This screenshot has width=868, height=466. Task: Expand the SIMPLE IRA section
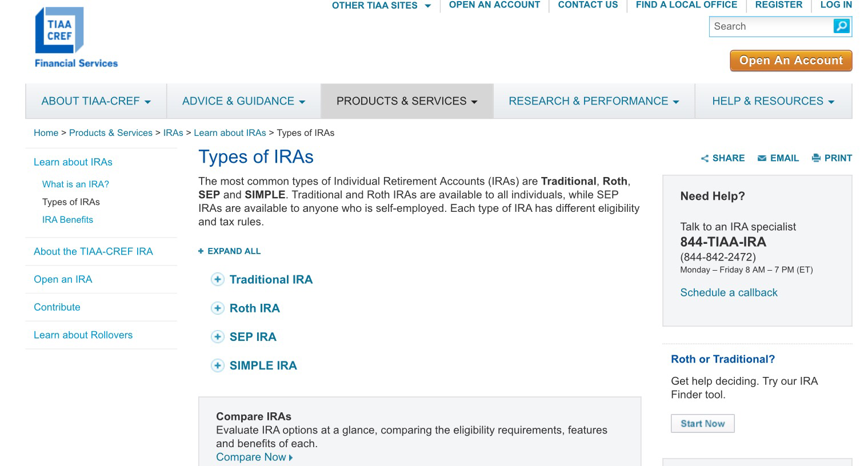tap(218, 365)
